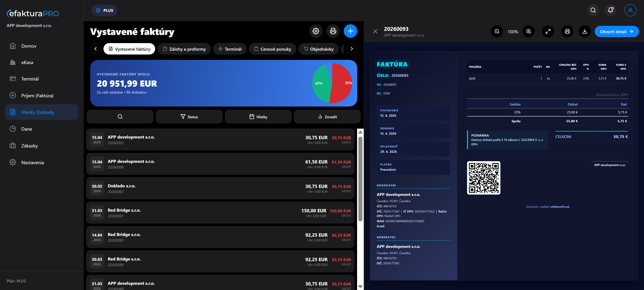Open invoice 20260088 for APP development s.r.o.

coord(220,164)
